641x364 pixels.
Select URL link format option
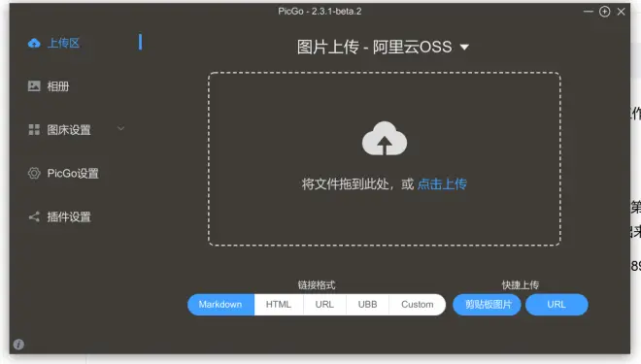(x=324, y=305)
